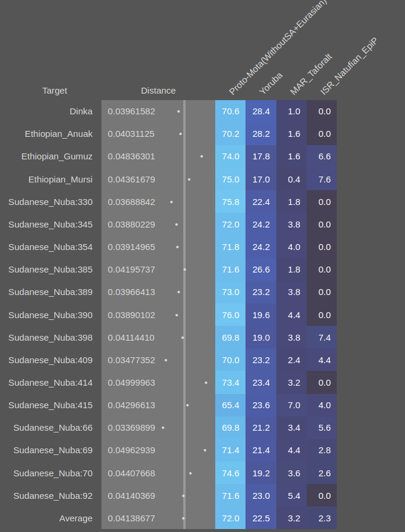Select the Yoruba column header

[x=271, y=83]
